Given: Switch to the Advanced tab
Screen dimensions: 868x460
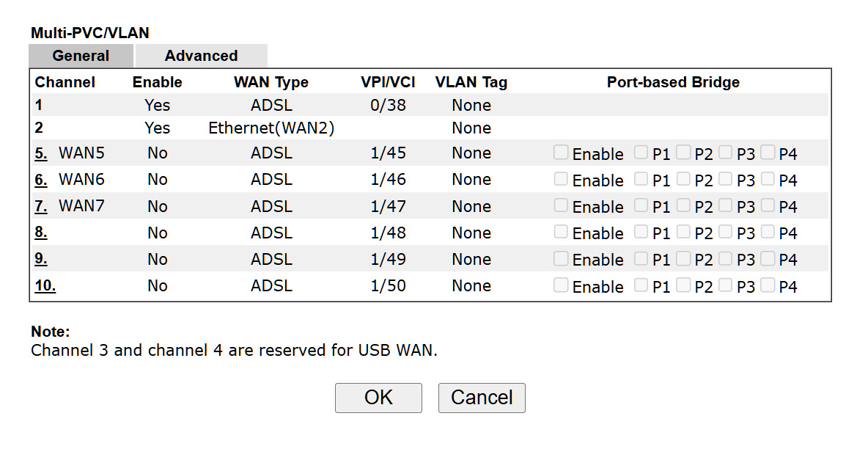Looking at the screenshot, I should (201, 56).
